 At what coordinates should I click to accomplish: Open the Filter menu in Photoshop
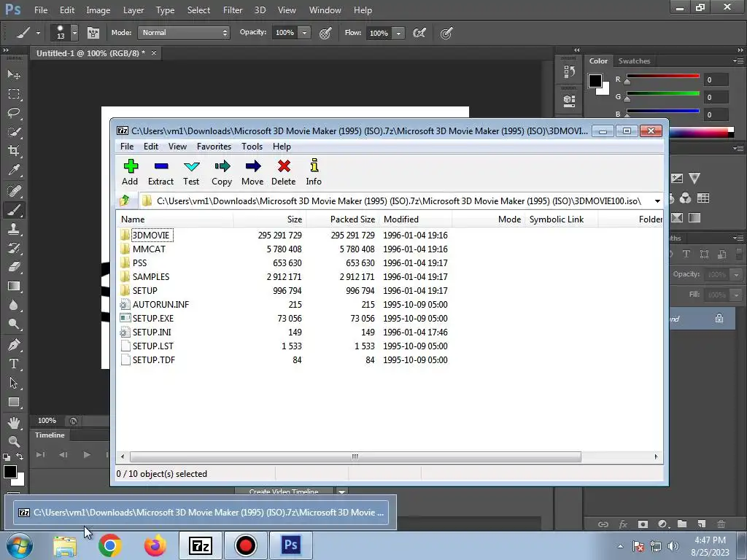(x=233, y=10)
